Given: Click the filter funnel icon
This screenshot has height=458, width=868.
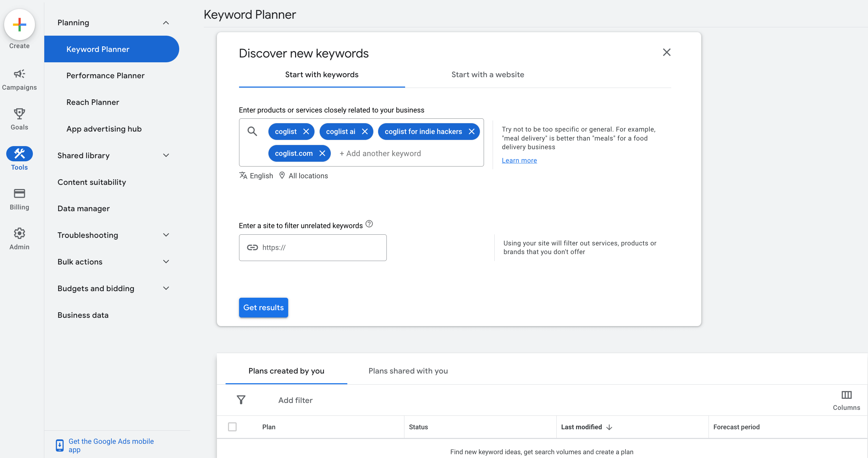Looking at the screenshot, I should point(241,400).
